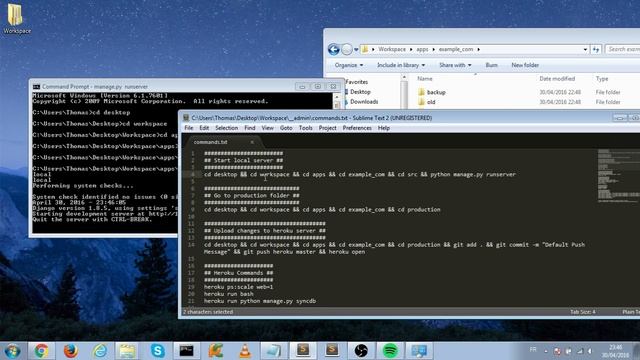
Task: Click the refresh button beside Explorer address bar
Action: pos(596,49)
